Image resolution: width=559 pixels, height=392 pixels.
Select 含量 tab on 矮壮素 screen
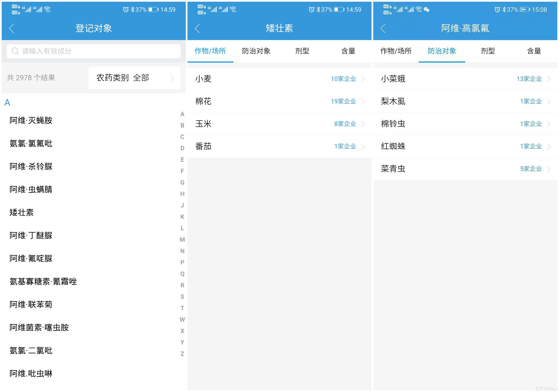tap(348, 51)
